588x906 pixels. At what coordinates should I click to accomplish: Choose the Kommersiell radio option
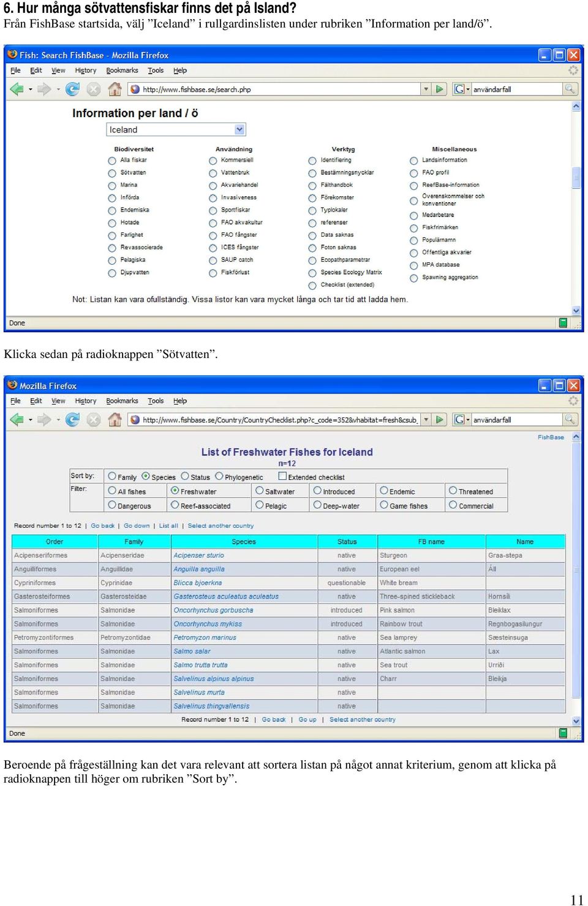coord(213,161)
